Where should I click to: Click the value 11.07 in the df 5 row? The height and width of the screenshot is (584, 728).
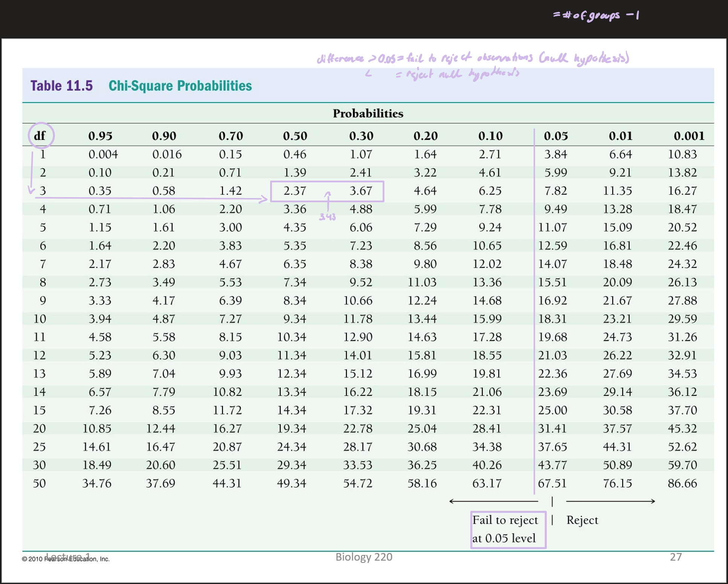pyautogui.click(x=552, y=227)
